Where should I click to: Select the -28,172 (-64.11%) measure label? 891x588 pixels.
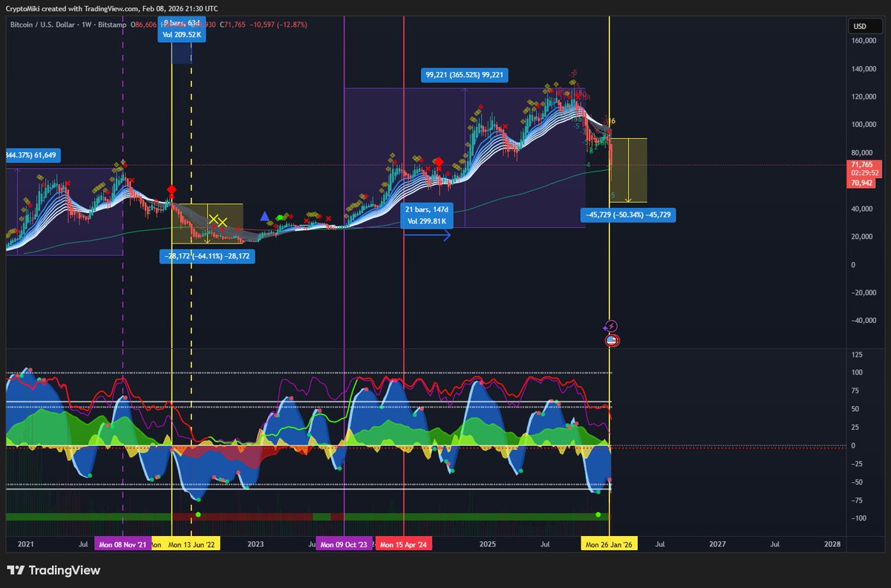click(x=207, y=256)
